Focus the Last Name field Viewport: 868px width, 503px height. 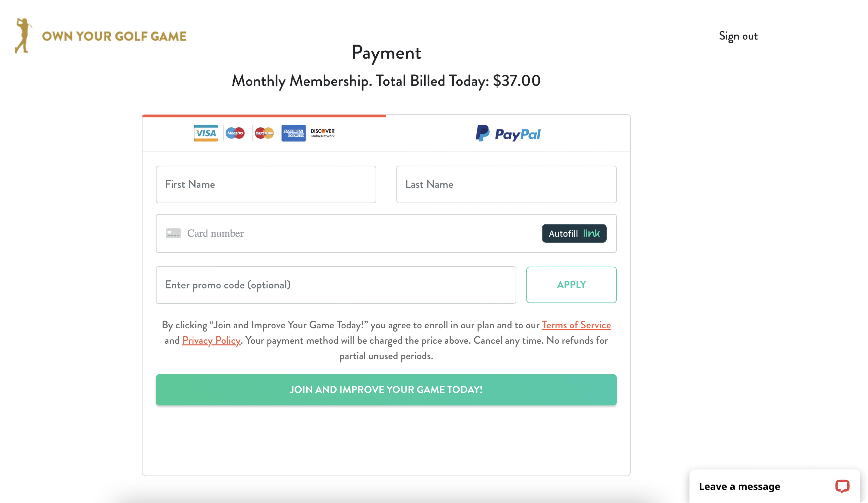[506, 184]
